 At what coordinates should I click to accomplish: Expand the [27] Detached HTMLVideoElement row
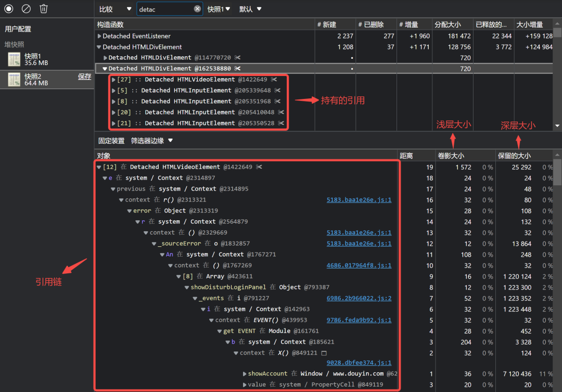click(x=113, y=80)
